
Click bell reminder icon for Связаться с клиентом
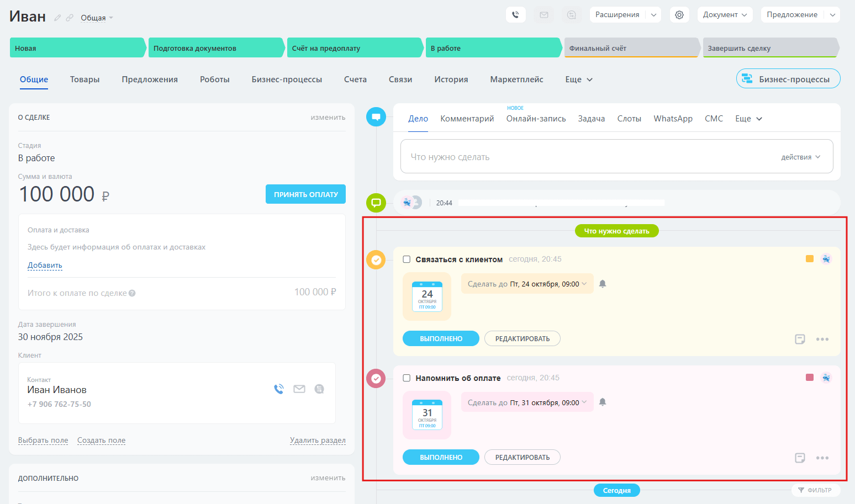point(603,284)
